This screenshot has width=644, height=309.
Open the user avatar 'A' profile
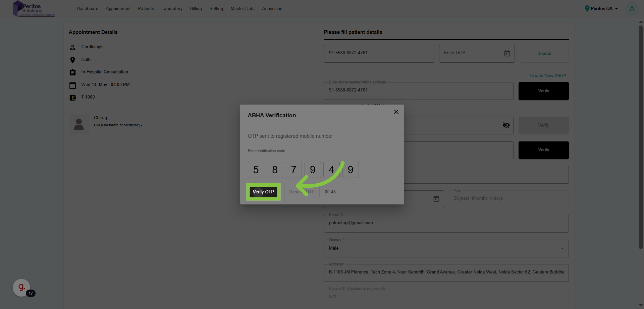[632, 9]
